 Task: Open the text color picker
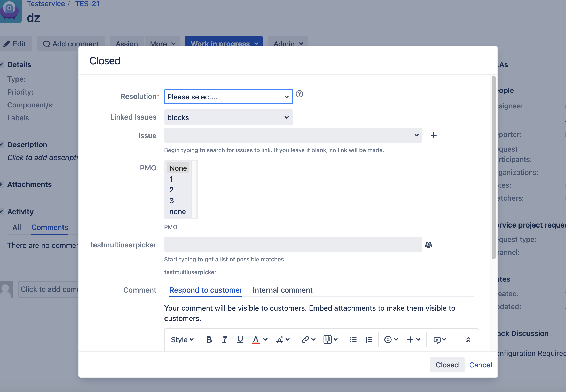265,340
